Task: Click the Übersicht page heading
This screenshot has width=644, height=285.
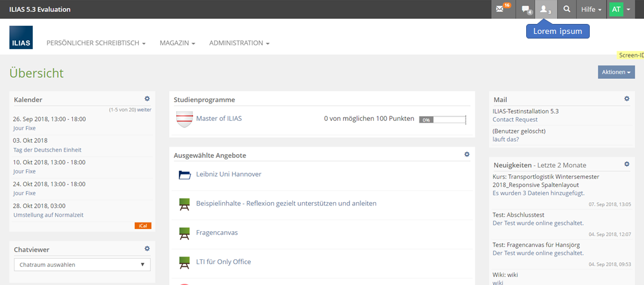Action: tap(37, 73)
